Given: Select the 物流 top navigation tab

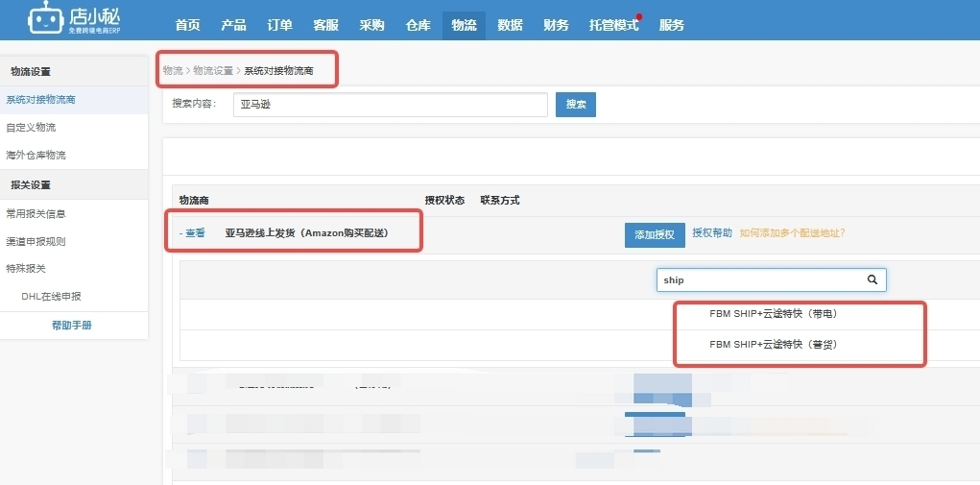Looking at the screenshot, I should coord(464,26).
